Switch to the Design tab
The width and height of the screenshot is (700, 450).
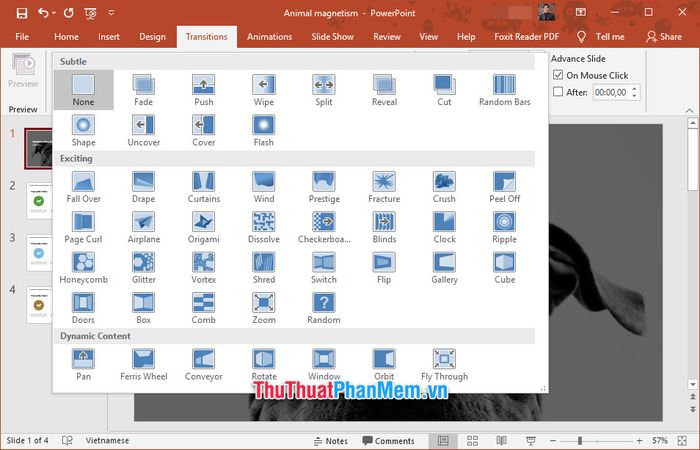[152, 37]
